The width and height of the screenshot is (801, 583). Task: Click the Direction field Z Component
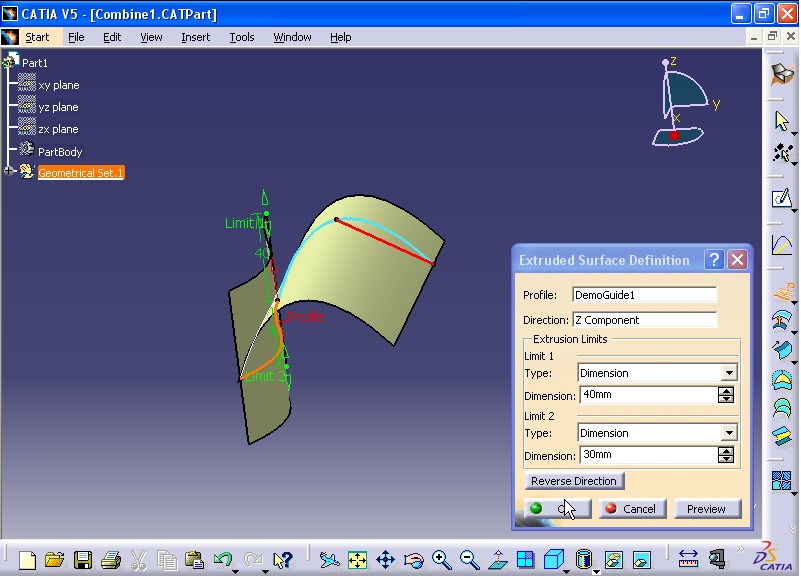[x=645, y=320]
